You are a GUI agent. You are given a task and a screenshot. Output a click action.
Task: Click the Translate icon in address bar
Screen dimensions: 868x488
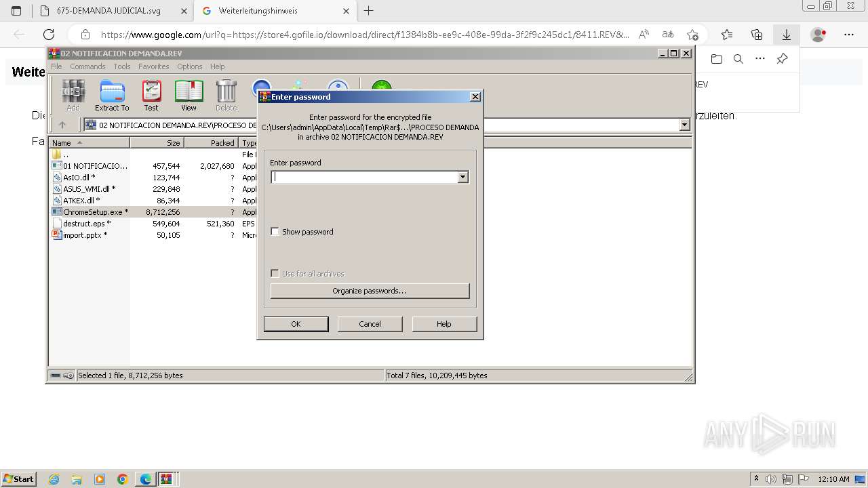[x=668, y=35]
